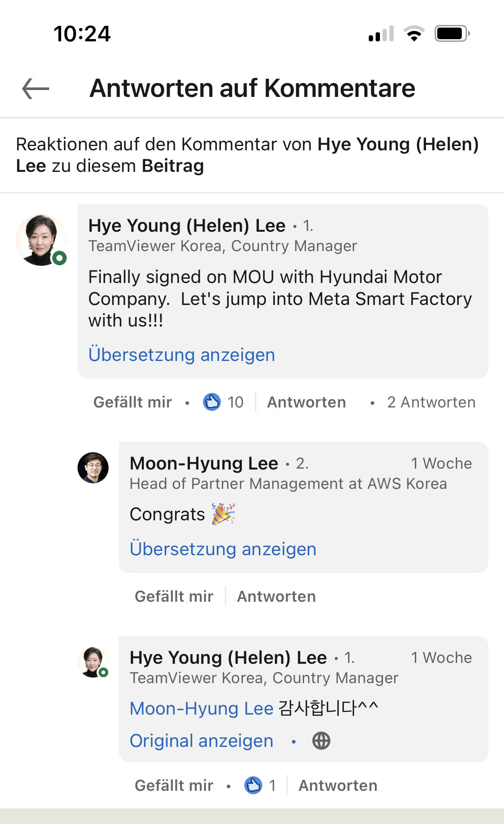504x824 pixels.
Task: Like the Hyundai MOU comment
Action: click(133, 402)
